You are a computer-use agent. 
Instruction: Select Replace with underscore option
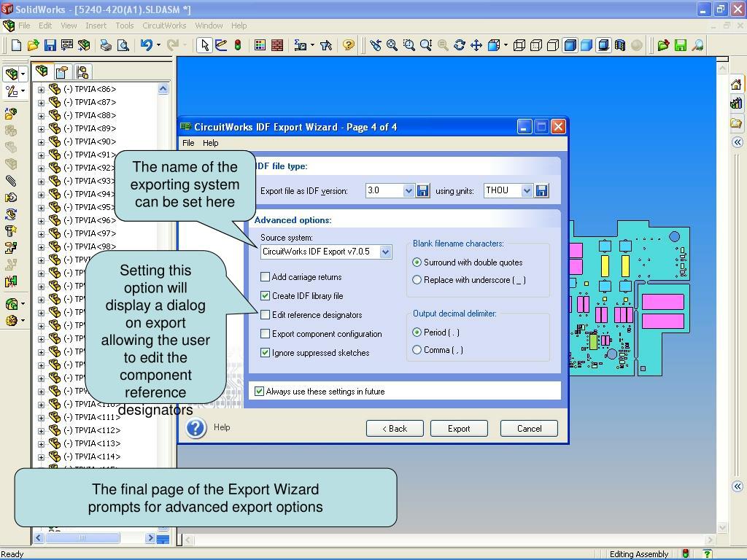[x=417, y=280]
